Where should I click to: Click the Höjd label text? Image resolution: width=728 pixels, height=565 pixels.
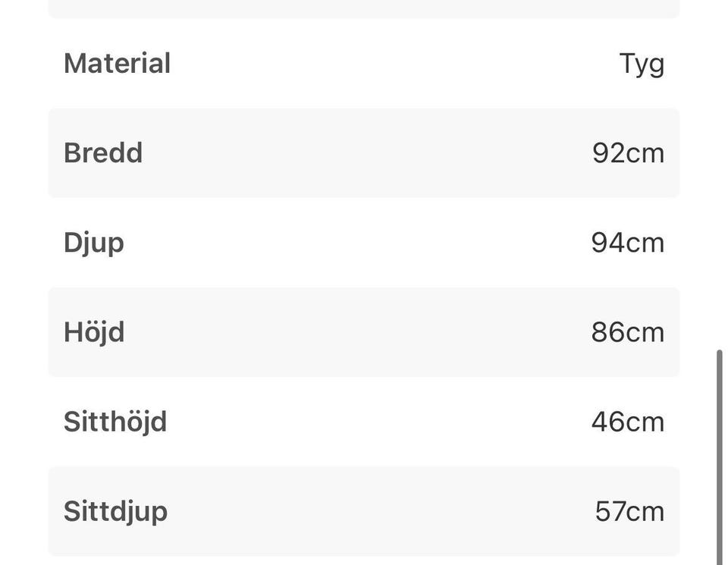pyautogui.click(x=94, y=332)
